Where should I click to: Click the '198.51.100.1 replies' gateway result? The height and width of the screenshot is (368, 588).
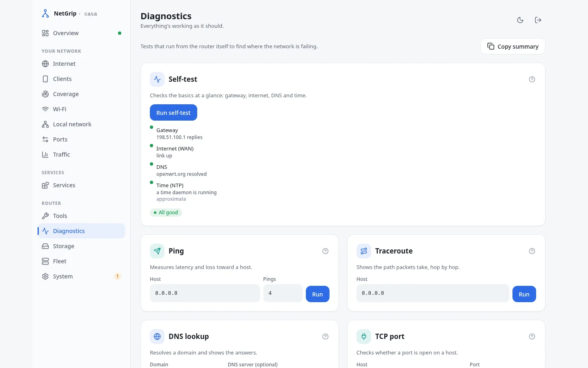coord(179,137)
